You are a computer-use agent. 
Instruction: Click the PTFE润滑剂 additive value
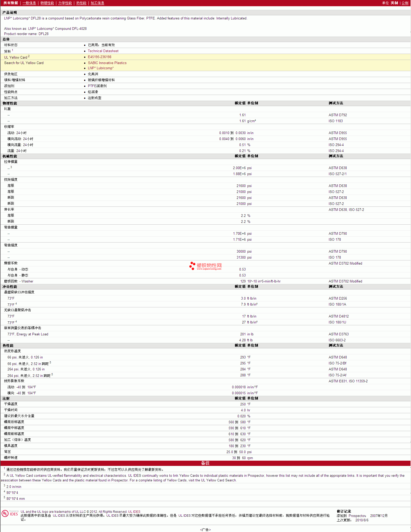pos(97,86)
